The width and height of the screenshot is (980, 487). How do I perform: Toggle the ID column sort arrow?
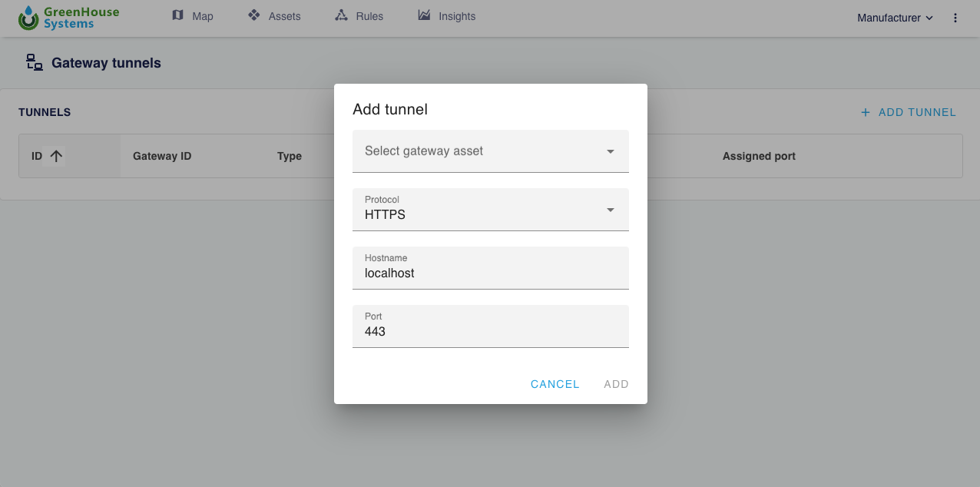point(58,155)
